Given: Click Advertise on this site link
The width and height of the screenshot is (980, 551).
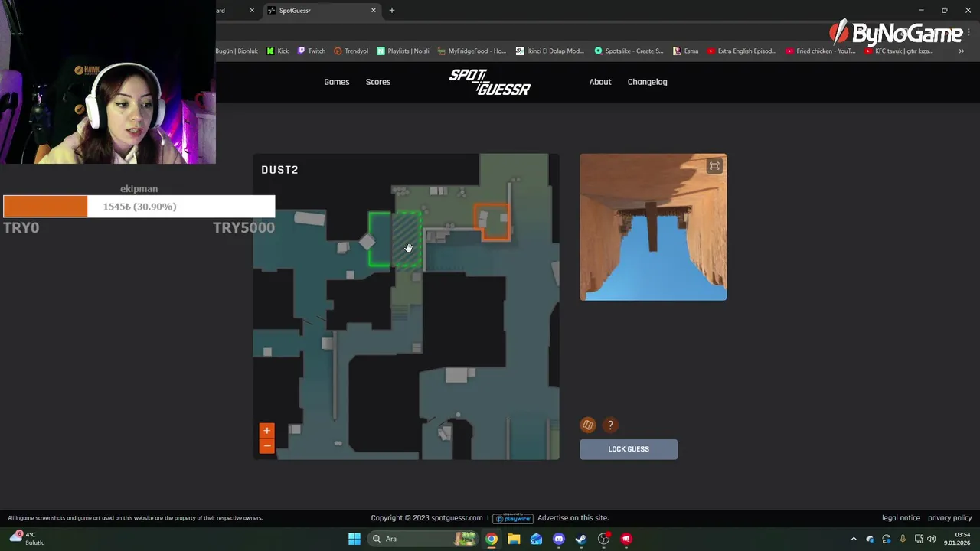Looking at the screenshot, I should pos(573,518).
